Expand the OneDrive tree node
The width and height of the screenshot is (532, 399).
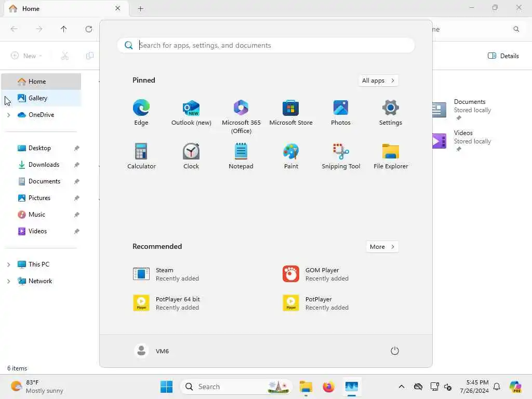[x=8, y=115]
